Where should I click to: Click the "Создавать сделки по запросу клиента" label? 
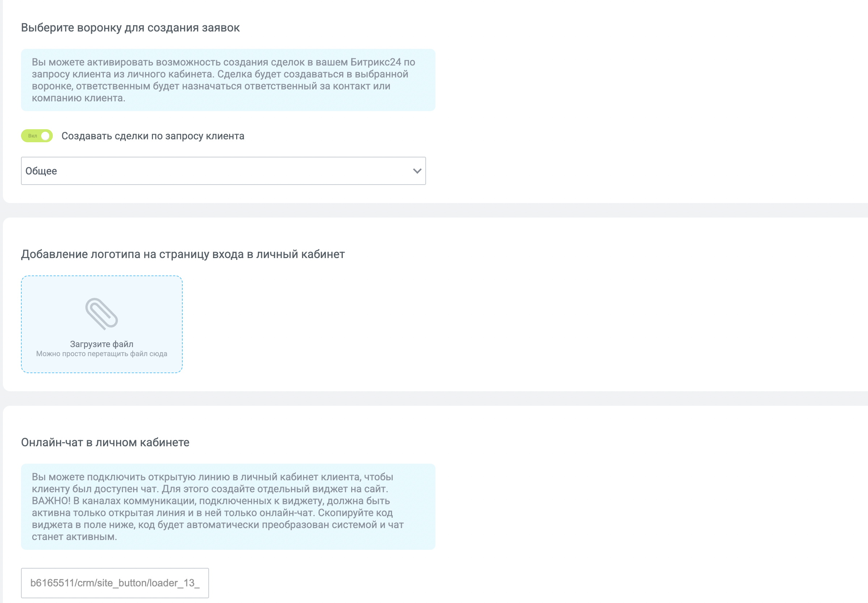point(153,136)
